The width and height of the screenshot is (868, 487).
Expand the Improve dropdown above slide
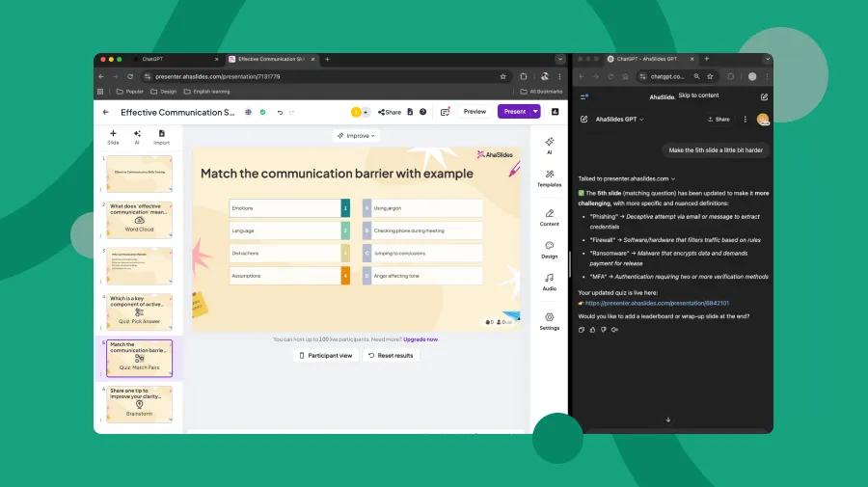[356, 136]
